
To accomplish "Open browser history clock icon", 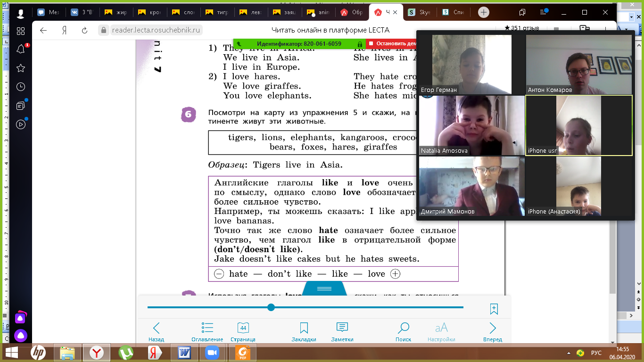I will tap(21, 87).
